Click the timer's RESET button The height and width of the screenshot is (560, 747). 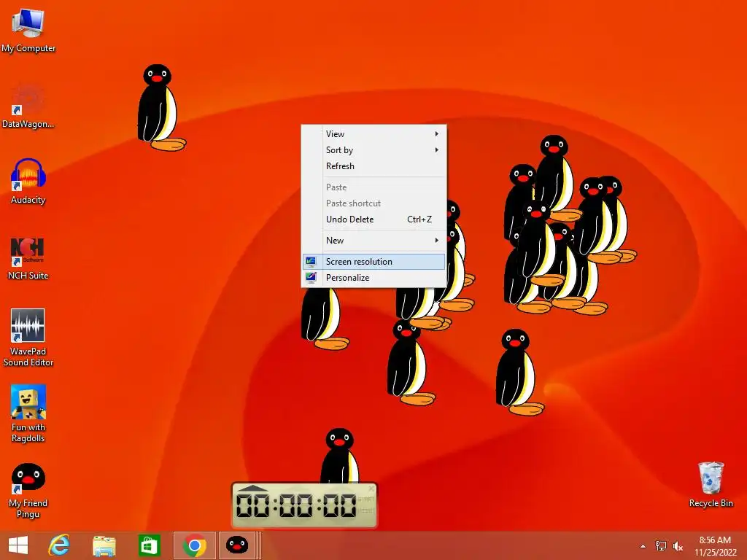366,511
